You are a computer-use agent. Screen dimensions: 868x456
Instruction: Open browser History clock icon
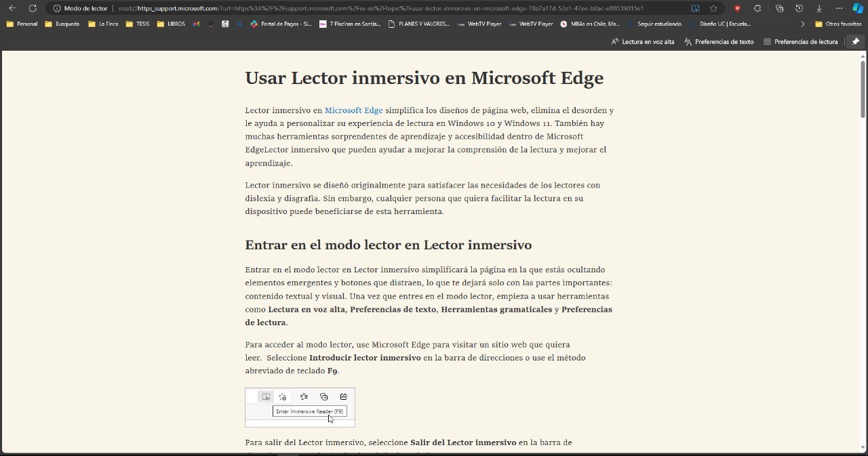tap(799, 8)
